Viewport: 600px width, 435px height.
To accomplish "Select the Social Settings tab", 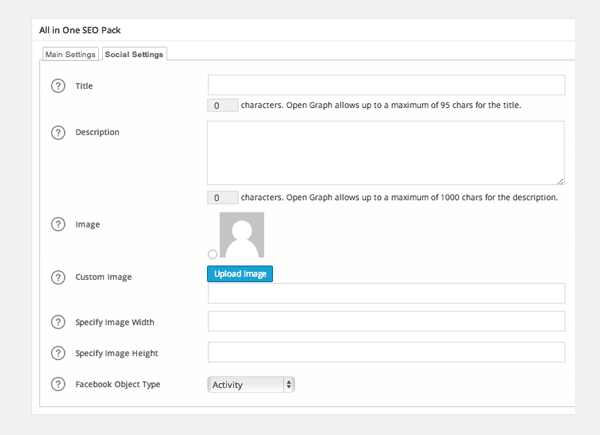I will 134,54.
